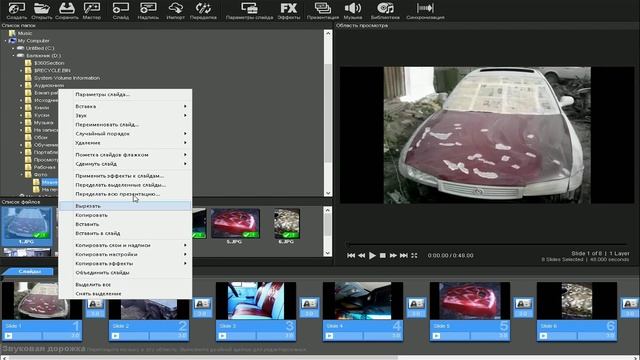Select the 1.JPG file thumbnail
The image size is (640, 360).
[27, 226]
